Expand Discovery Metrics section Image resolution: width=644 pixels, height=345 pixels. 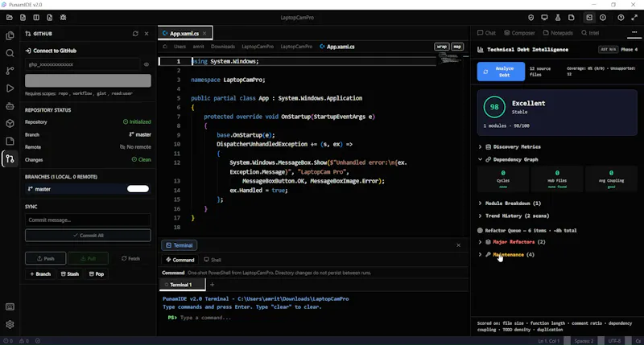click(x=510, y=147)
